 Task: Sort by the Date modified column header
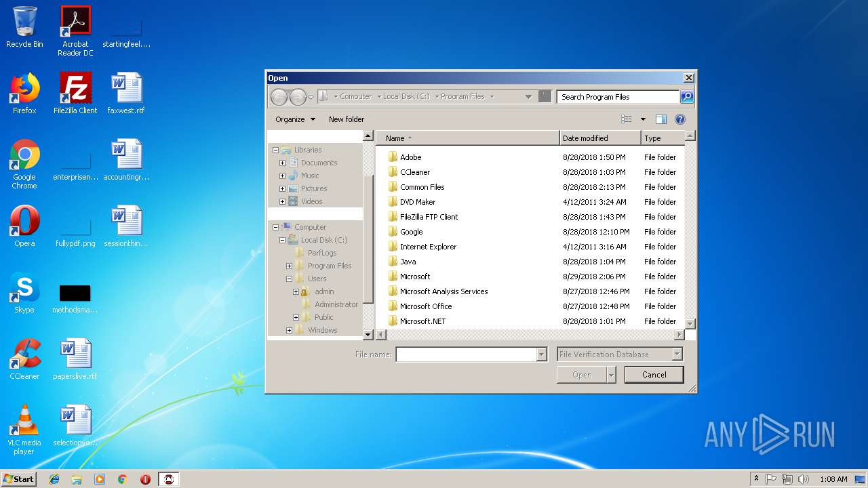click(x=599, y=138)
